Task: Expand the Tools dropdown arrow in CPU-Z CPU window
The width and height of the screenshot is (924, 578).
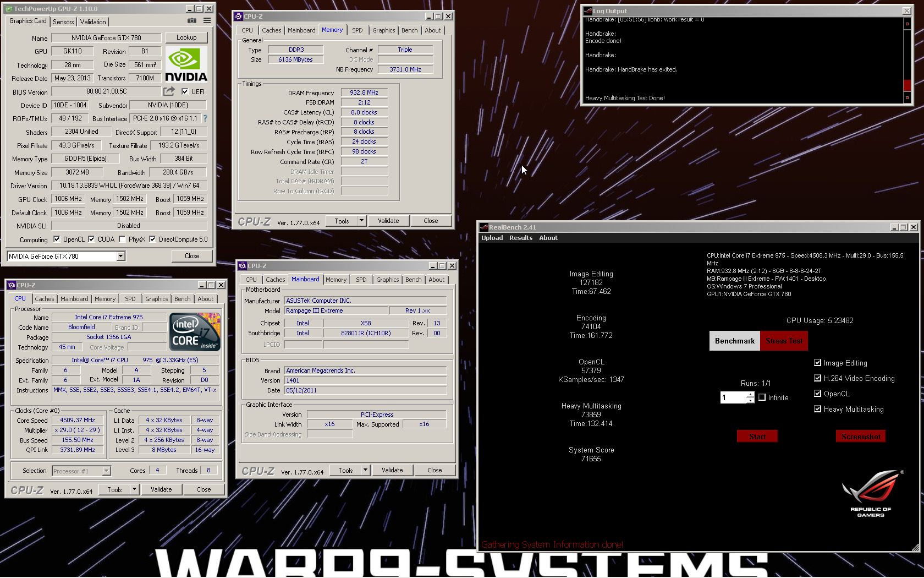Action: pos(134,489)
